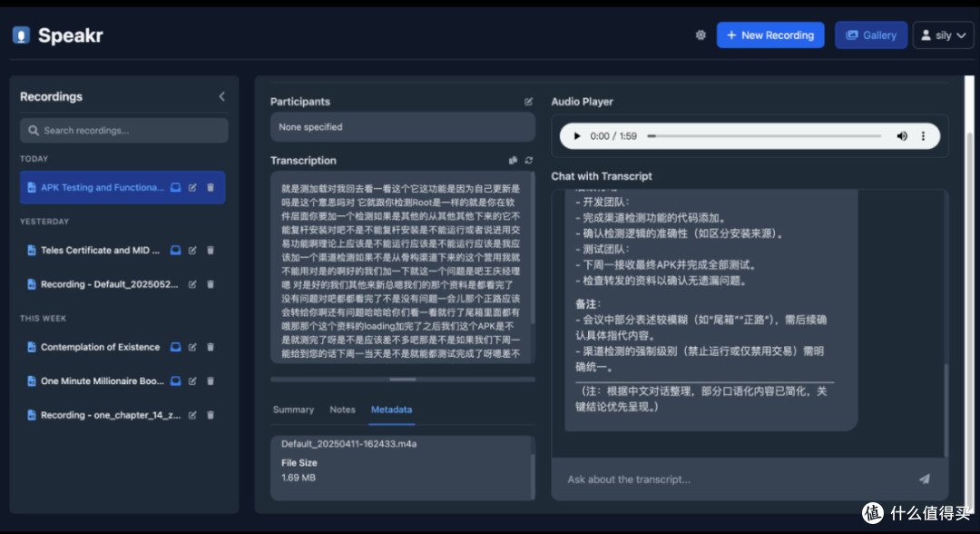The width and height of the screenshot is (980, 534).
Task: Switch to the Summary tab
Action: (293, 410)
